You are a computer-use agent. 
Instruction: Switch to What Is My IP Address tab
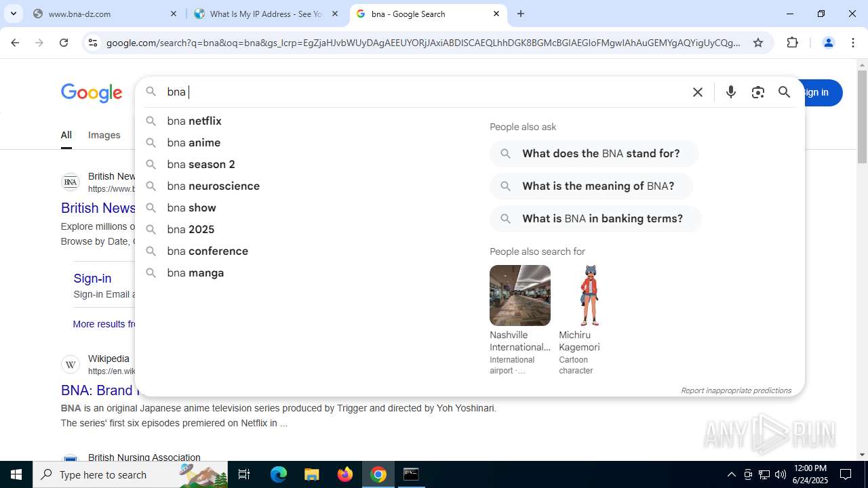[266, 14]
